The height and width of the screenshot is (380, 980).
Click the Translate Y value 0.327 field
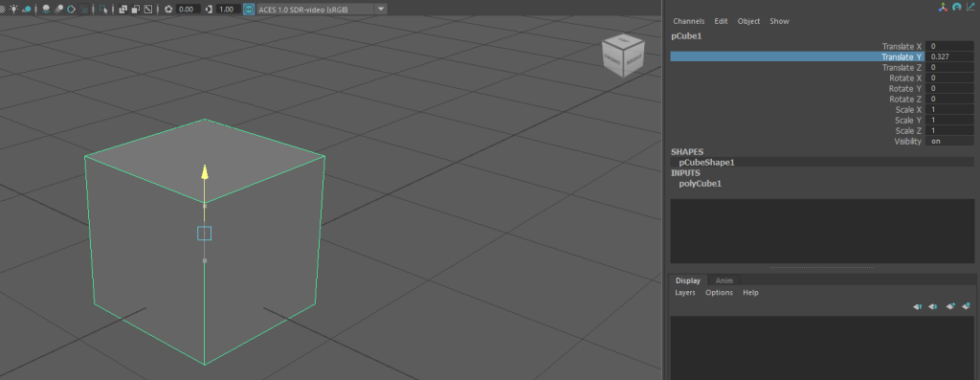point(950,56)
